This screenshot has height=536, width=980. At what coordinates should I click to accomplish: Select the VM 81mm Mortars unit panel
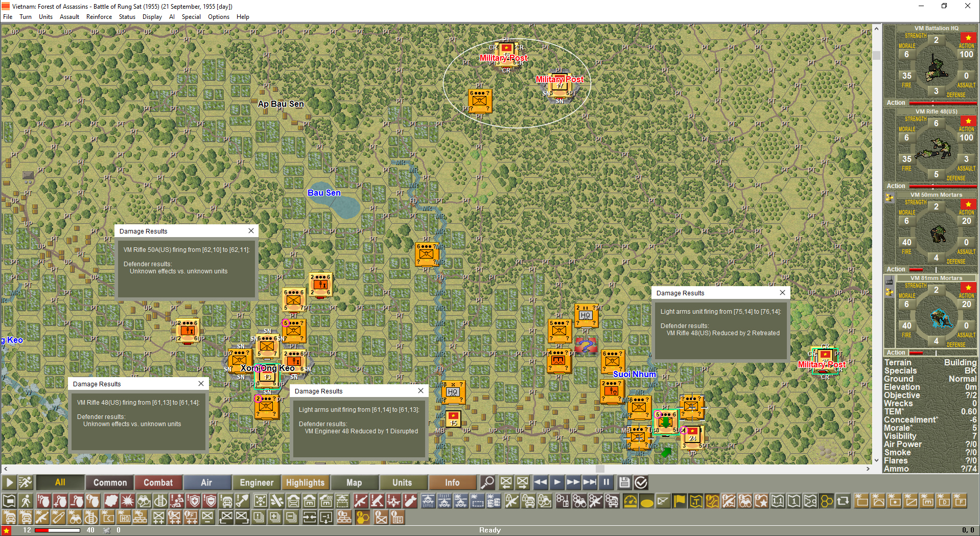tap(930, 315)
